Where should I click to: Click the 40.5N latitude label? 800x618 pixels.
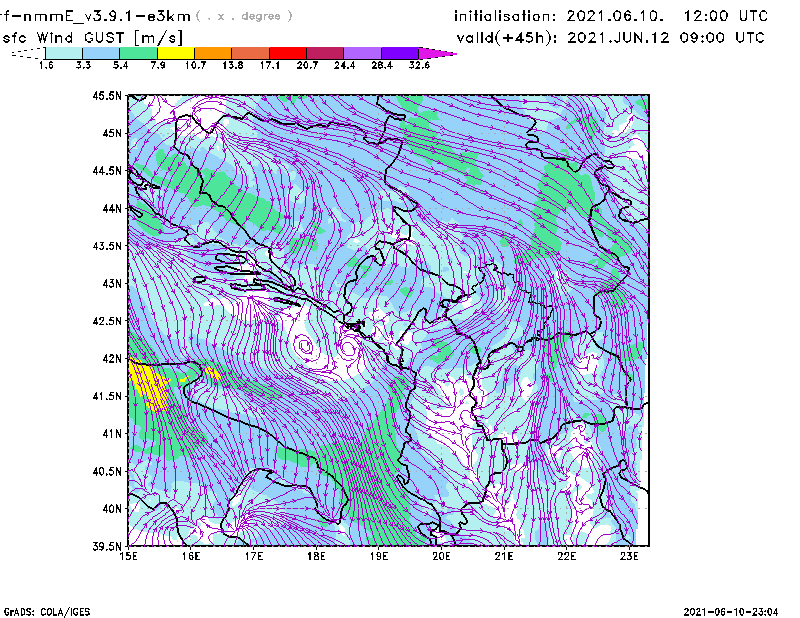click(107, 471)
